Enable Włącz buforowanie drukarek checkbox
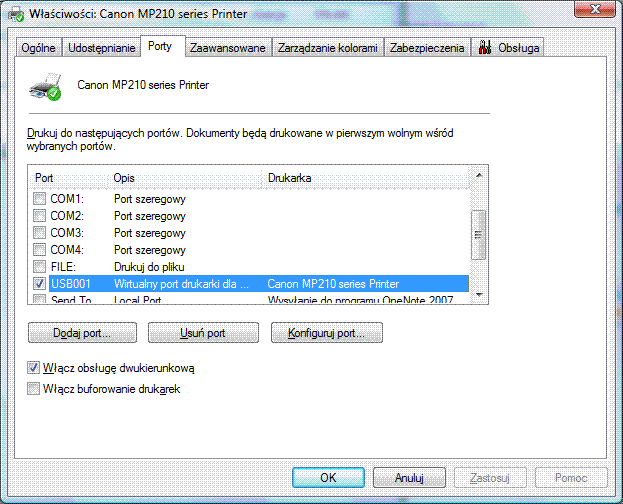Screen dimensions: 623x504 click(x=33, y=388)
